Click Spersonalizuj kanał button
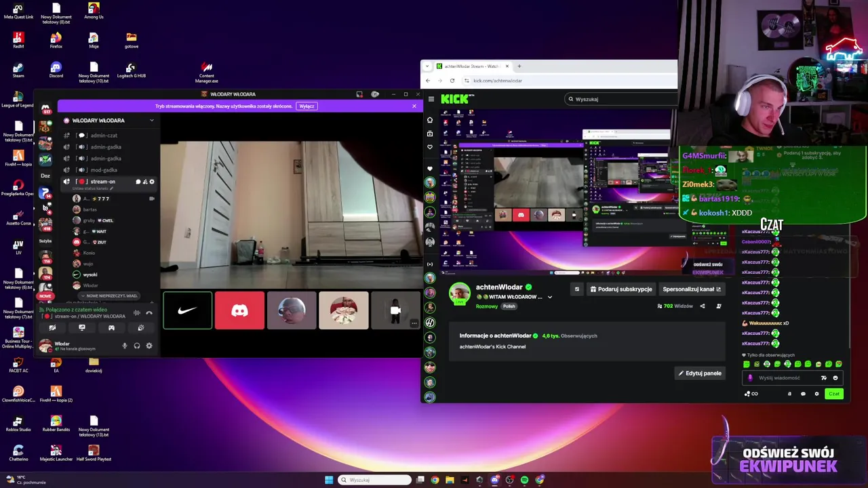This screenshot has width=868, height=488. 692,289
